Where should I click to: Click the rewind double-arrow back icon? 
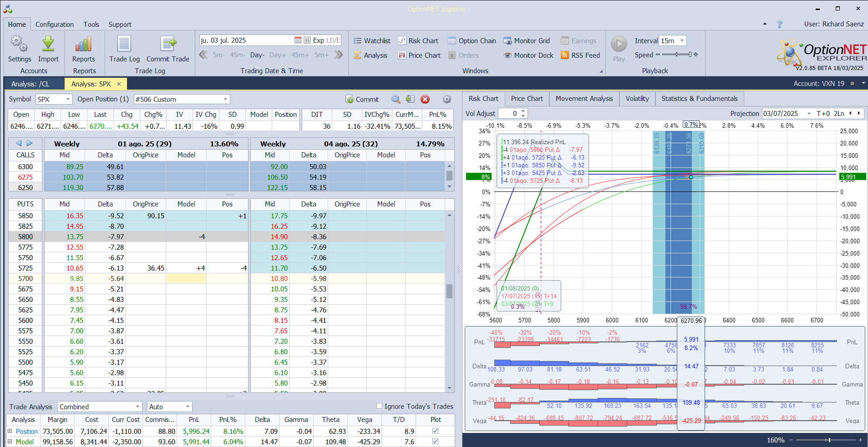pos(203,55)
